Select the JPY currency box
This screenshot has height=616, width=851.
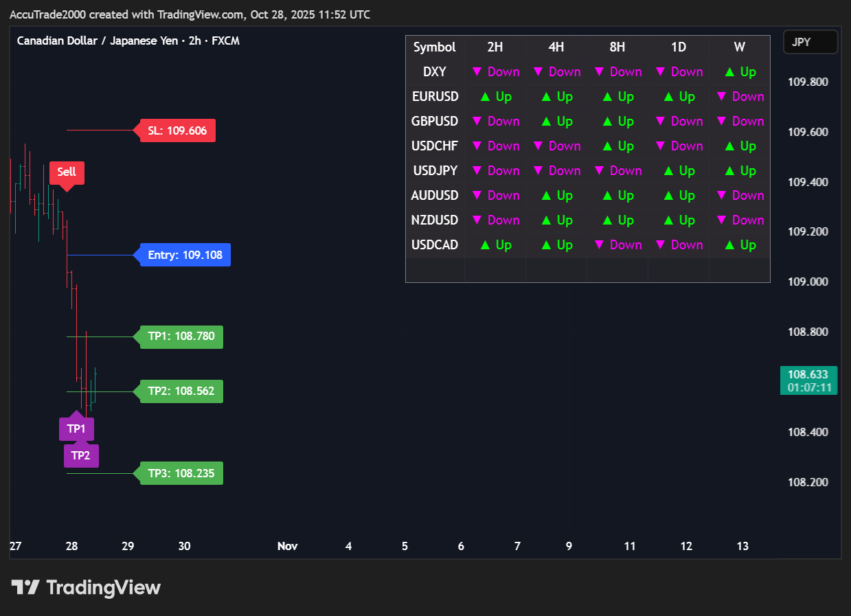810,42
